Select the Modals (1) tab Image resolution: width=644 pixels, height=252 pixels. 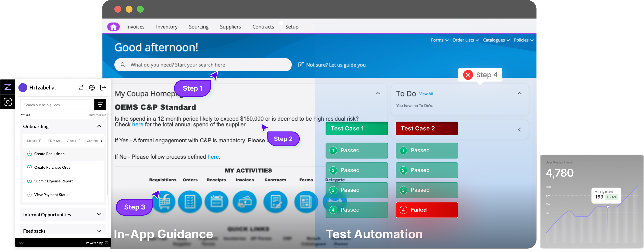(x=34, y=141)
